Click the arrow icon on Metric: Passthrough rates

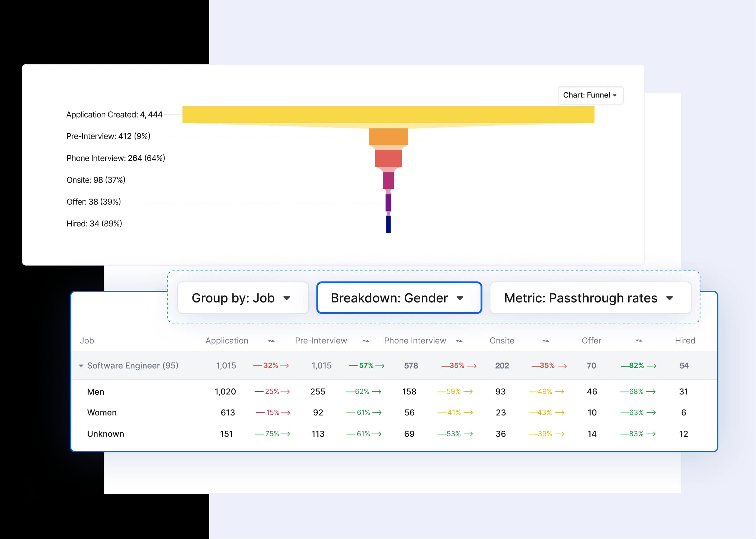click(670, 298)
